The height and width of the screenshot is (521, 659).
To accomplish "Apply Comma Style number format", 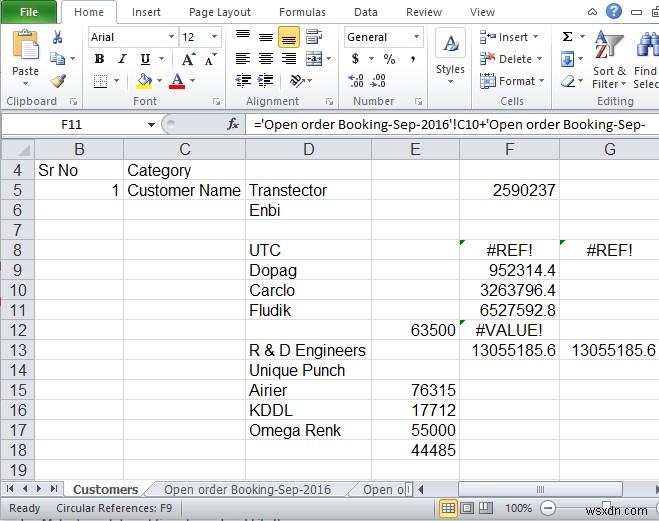I will [413, 59].
